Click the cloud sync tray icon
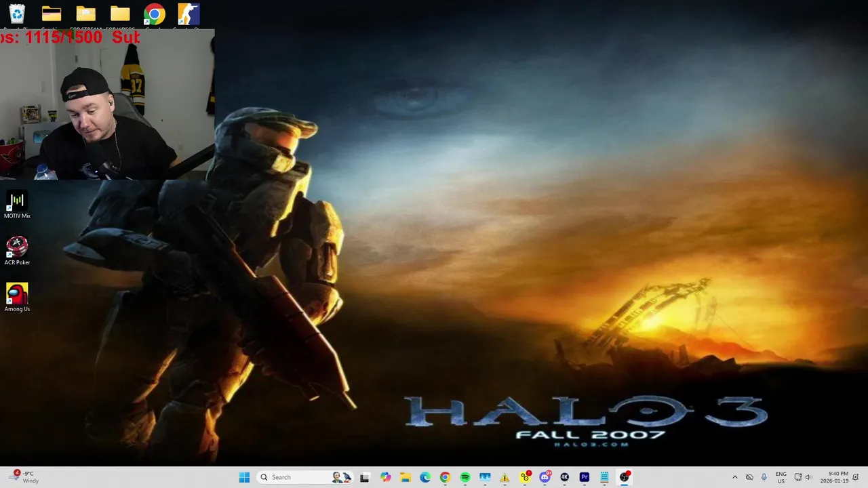Image resolution: width=868 pixels, height=488 pixels. pos(749,477)
